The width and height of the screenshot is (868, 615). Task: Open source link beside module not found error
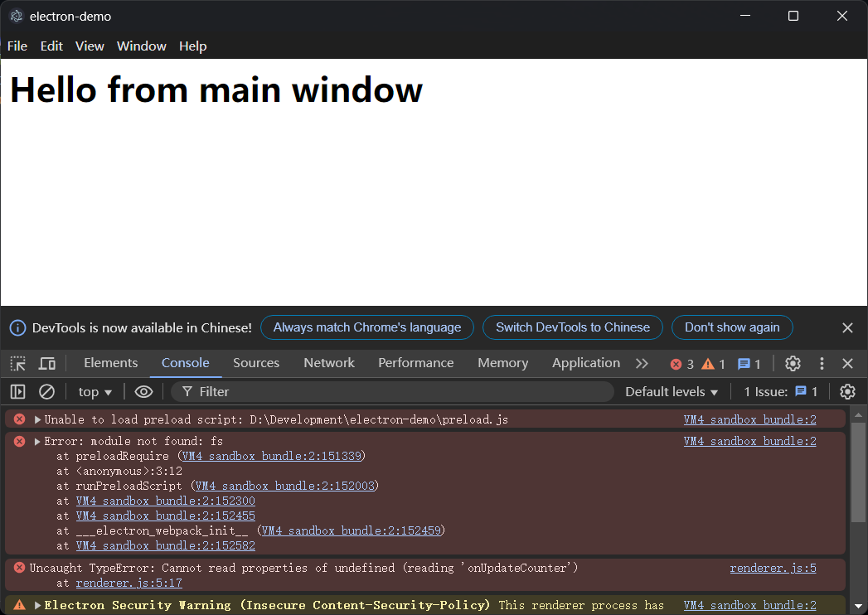(749, 441)
